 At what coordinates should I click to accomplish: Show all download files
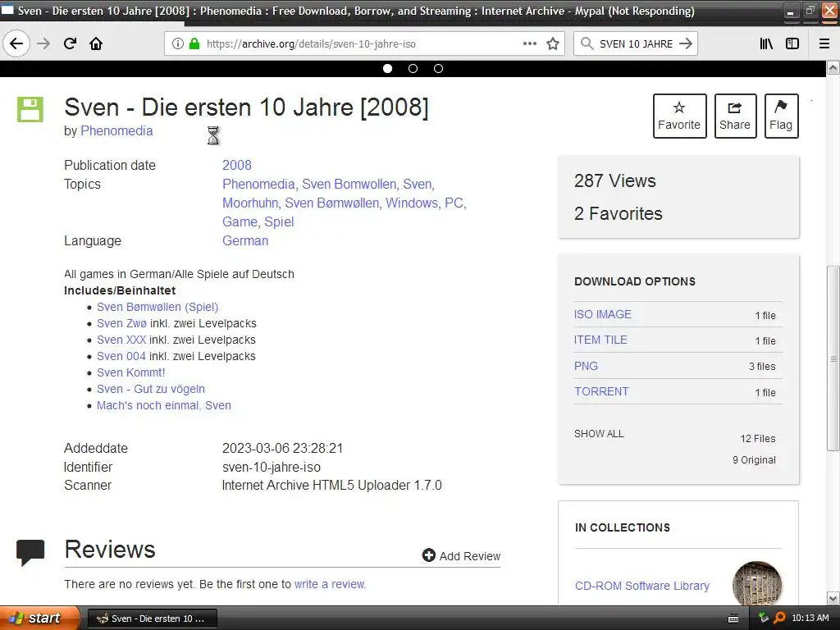(x=599, y=434)
